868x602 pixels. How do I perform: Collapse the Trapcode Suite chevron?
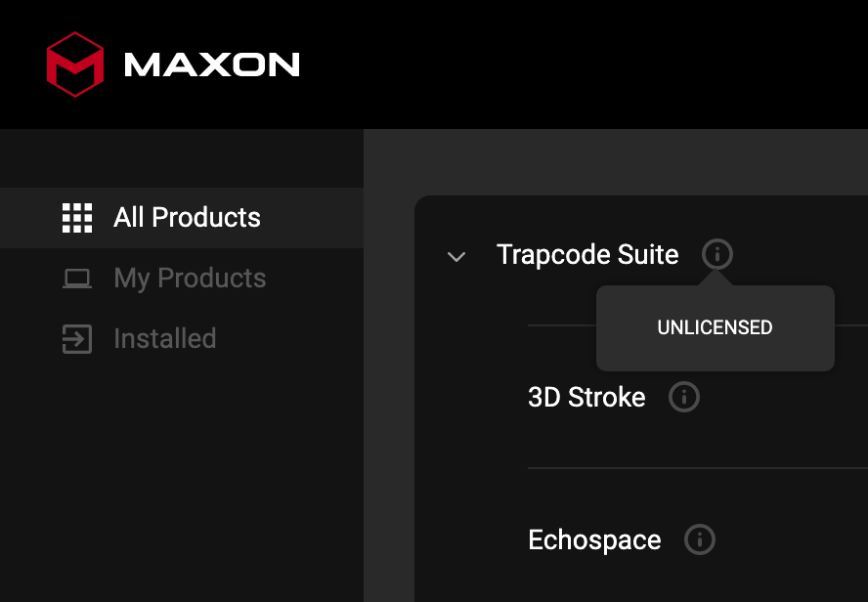point(456,257)
